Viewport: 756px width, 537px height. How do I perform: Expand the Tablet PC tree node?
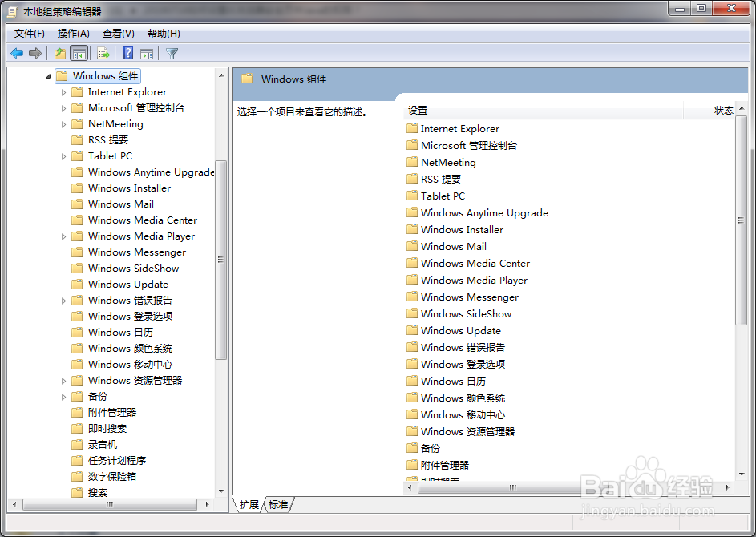pyautogui.click(x=63, y=156)
